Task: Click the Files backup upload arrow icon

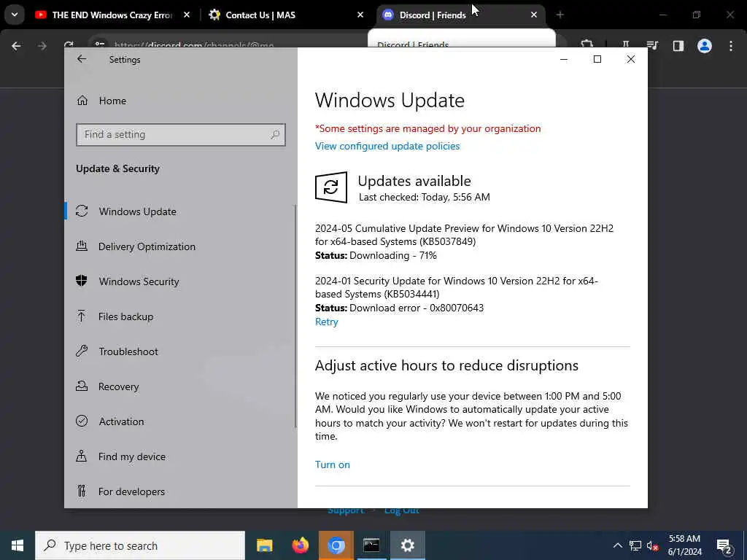Action: [82, 316]
